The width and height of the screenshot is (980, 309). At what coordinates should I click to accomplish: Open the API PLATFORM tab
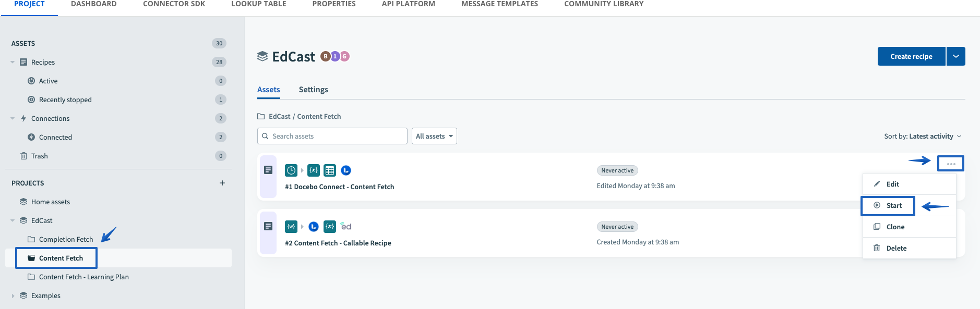pyautogui.click(x=409, y=4)
